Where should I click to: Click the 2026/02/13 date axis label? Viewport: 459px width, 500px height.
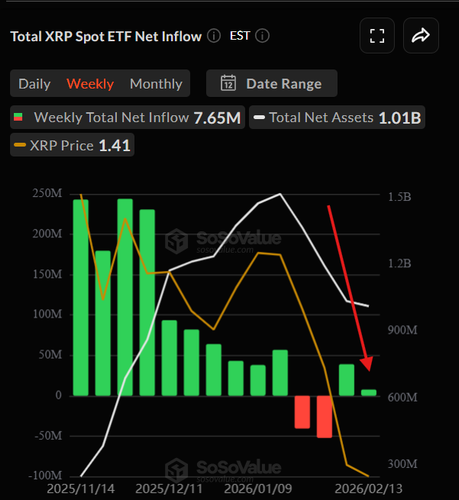click(x=368, y=489)
